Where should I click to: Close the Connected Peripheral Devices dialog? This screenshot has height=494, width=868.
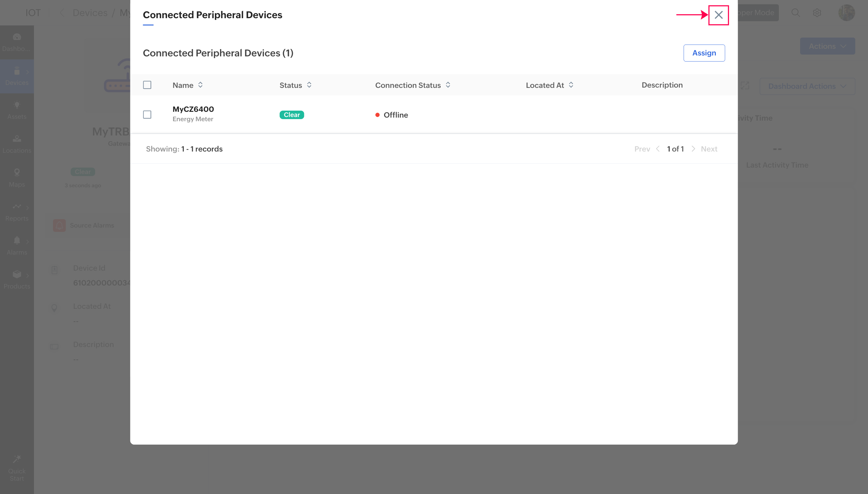(718, 15)
